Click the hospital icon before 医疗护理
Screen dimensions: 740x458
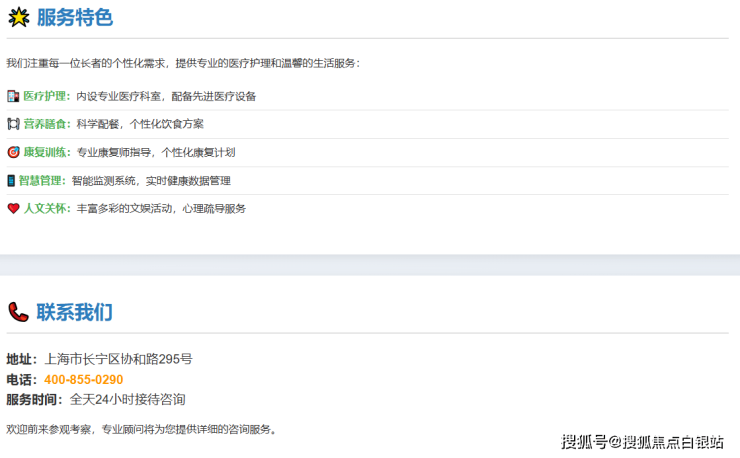pyautogui.click(x=13, y=96)
